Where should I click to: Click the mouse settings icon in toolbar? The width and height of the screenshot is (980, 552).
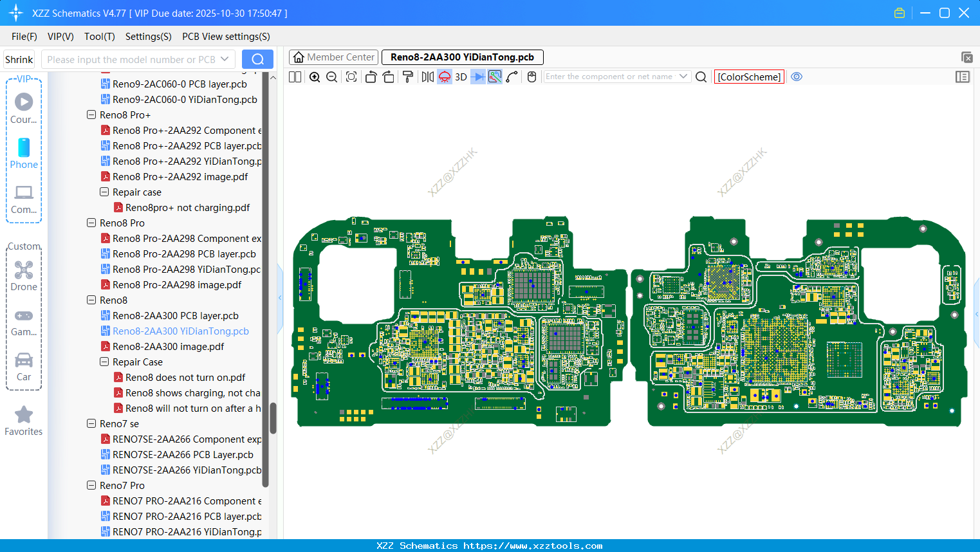tap(532, 77)
